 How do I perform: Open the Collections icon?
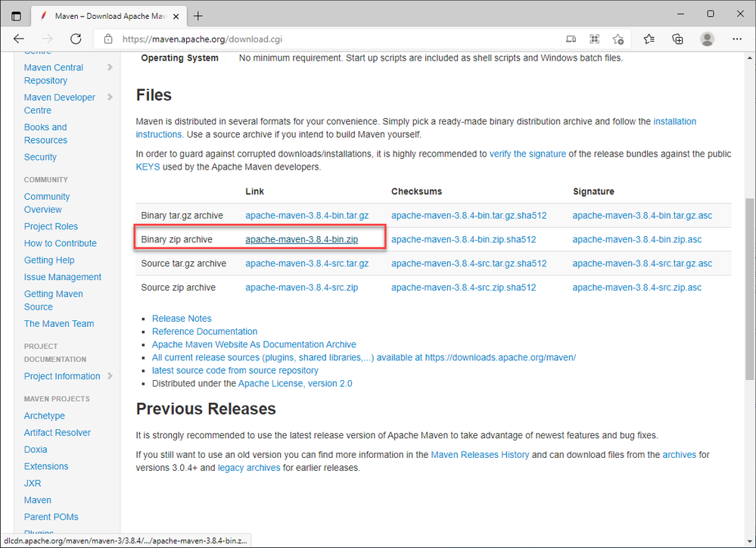coord(677,39)
